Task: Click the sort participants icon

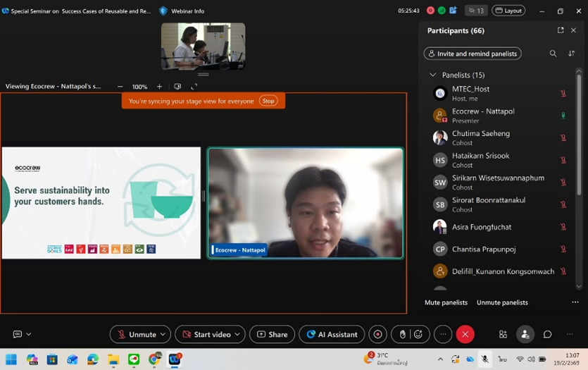Action: point(572,54)
